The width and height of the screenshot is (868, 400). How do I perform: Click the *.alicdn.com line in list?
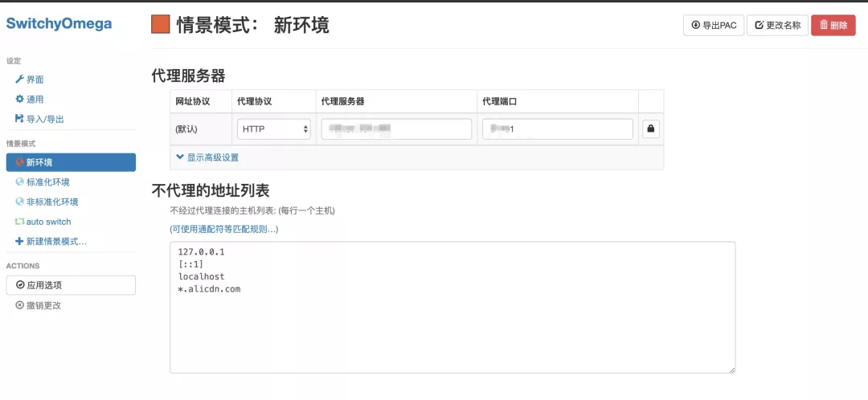tap(209, 289)
